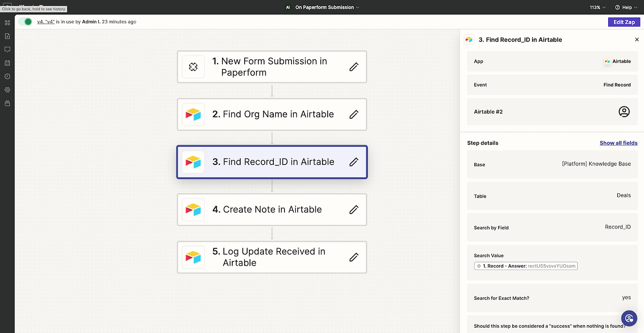Click the Admin I. user name text
Image resolution: width=644 pixels, height=333 pixels.
[91, 22]
